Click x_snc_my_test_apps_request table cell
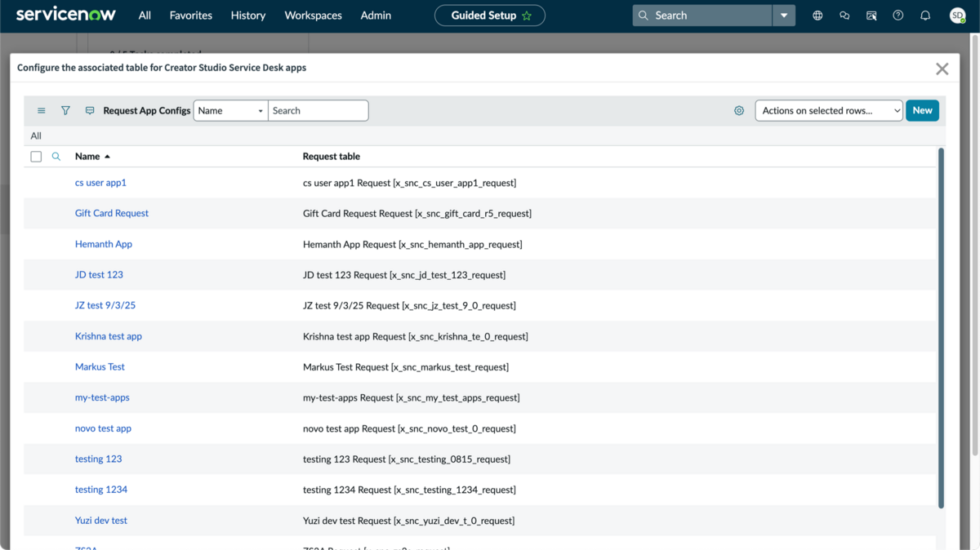Screen dimensions: 980x550 click(x=412, y=397)
